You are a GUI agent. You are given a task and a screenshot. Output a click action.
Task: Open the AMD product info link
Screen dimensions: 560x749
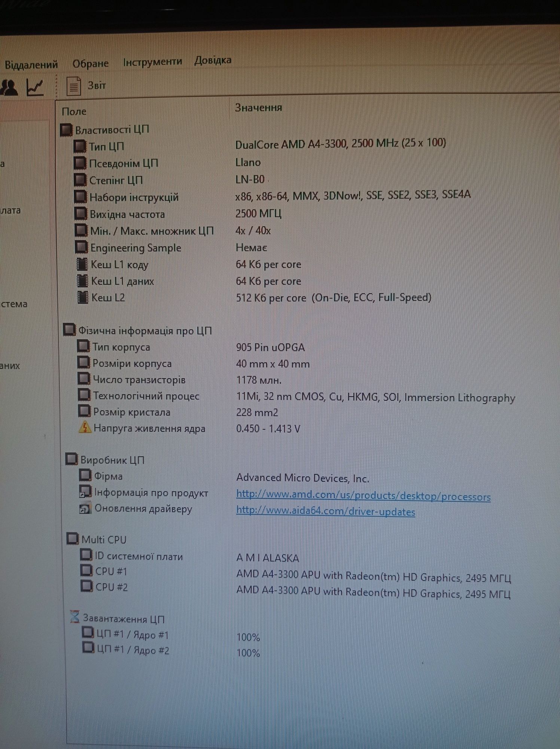(363, 496)
